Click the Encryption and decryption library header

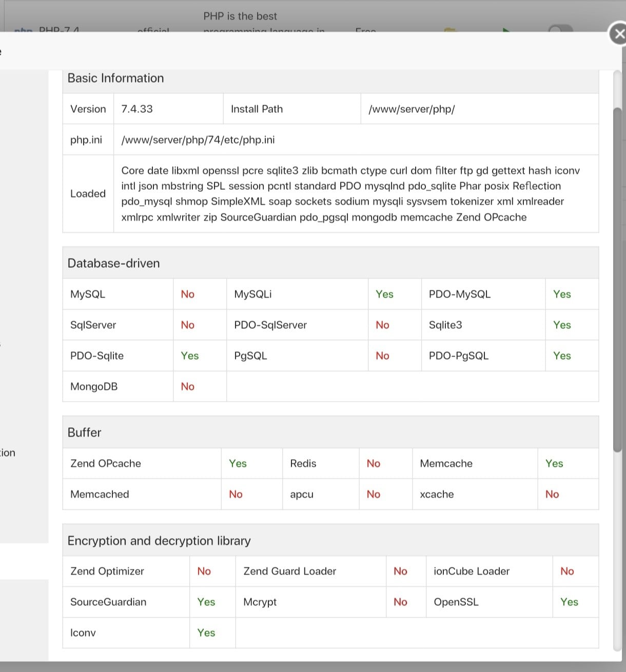click(x=159, y=541)
